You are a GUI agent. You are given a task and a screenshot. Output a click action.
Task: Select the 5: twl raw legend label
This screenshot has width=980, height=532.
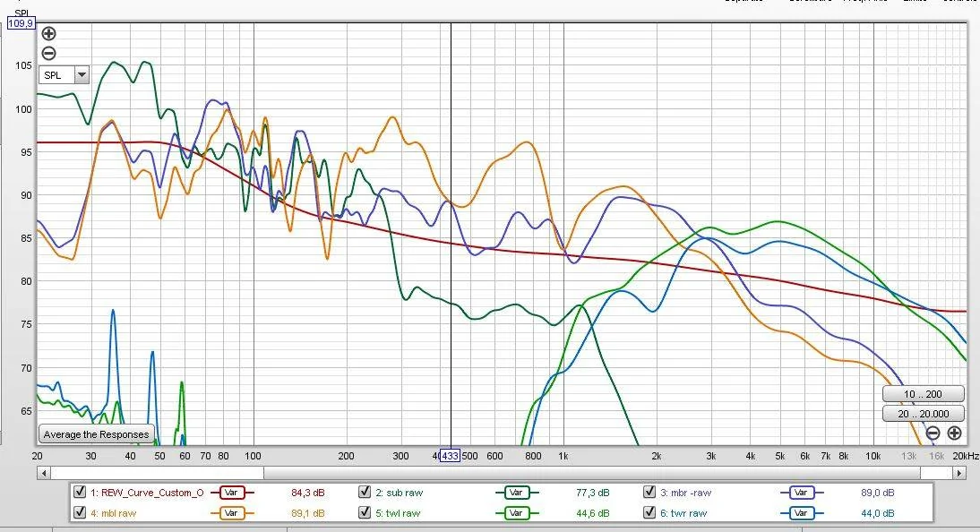pos(398,513)
